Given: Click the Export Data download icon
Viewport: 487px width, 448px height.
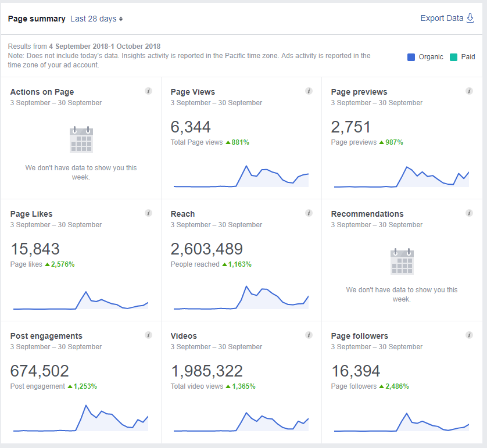Looking at the screenshot, I should point(470,19).
